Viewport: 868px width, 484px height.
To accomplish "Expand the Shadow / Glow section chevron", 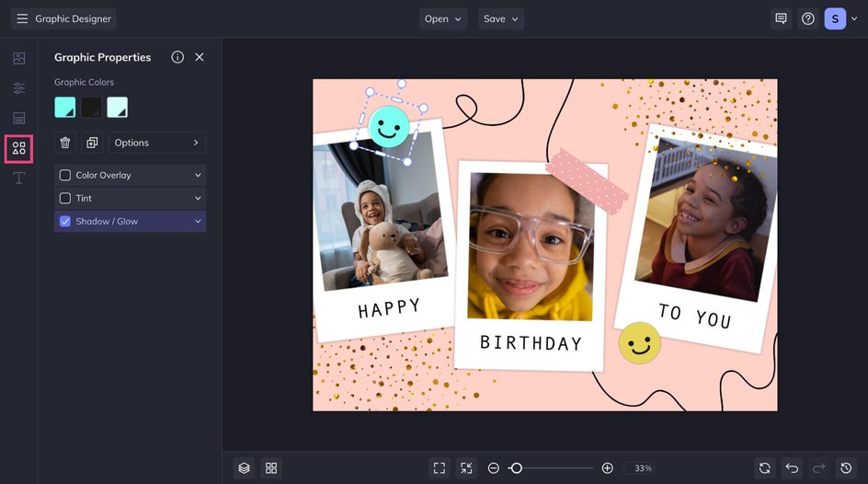I will tap(198, 222).
